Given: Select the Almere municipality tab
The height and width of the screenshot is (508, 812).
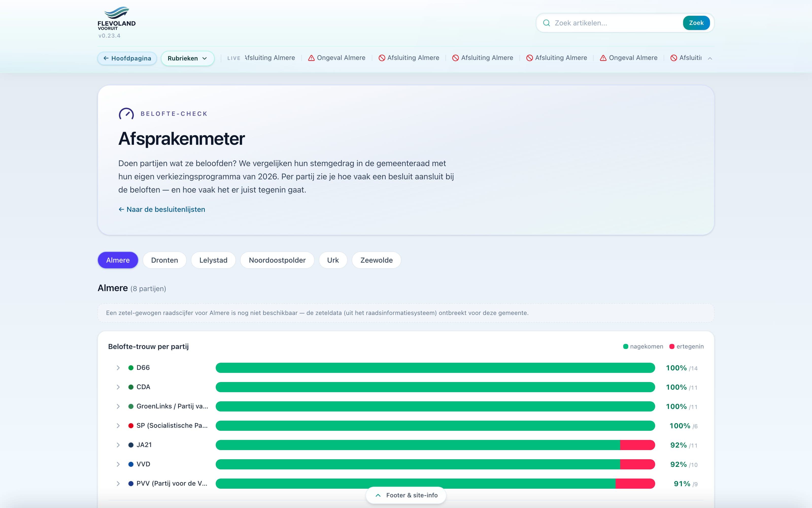Looking at the screenshot, I should click(118, 260).
